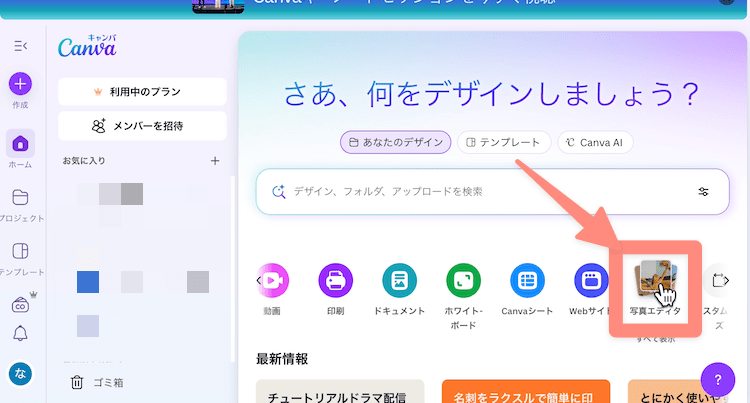750x403 pixels.
Task: Open the brand kit crown icon
Action: click(20, 304)
